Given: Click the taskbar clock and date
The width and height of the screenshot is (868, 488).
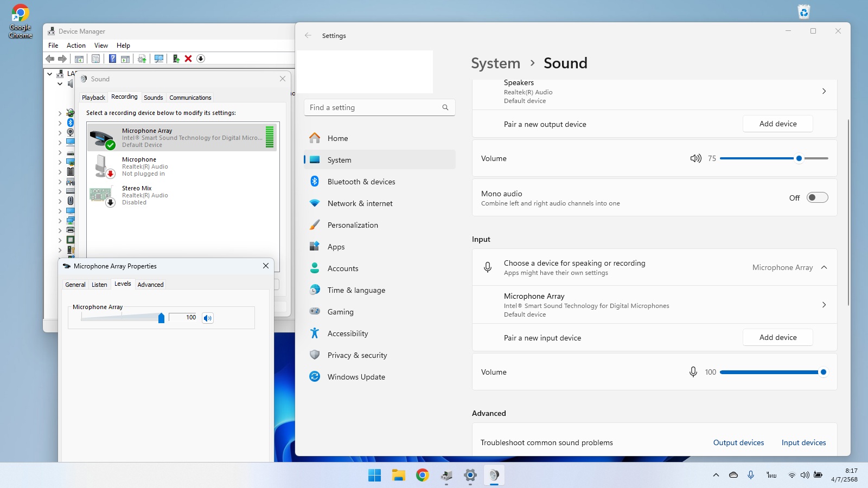Looking at the screenshot, I should point(844,475).
